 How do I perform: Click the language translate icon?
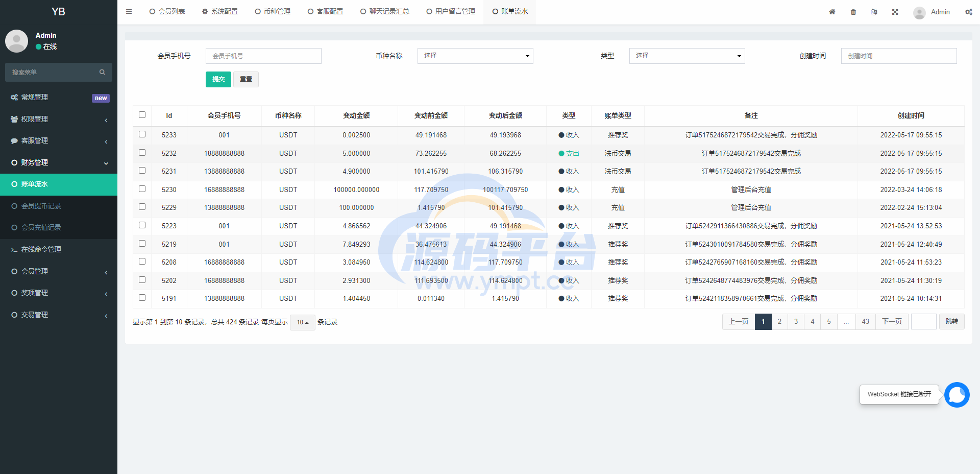tap(874, 12)
